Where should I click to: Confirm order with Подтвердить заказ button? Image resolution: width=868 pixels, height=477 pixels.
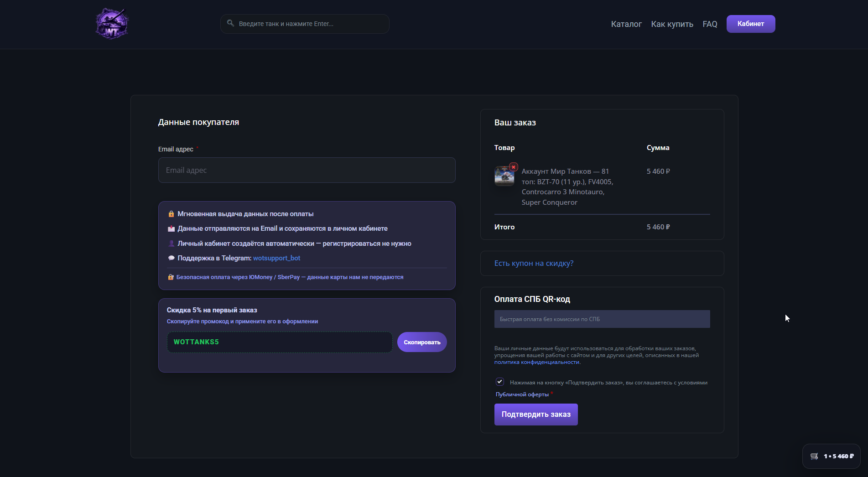[x=536, y=415]
